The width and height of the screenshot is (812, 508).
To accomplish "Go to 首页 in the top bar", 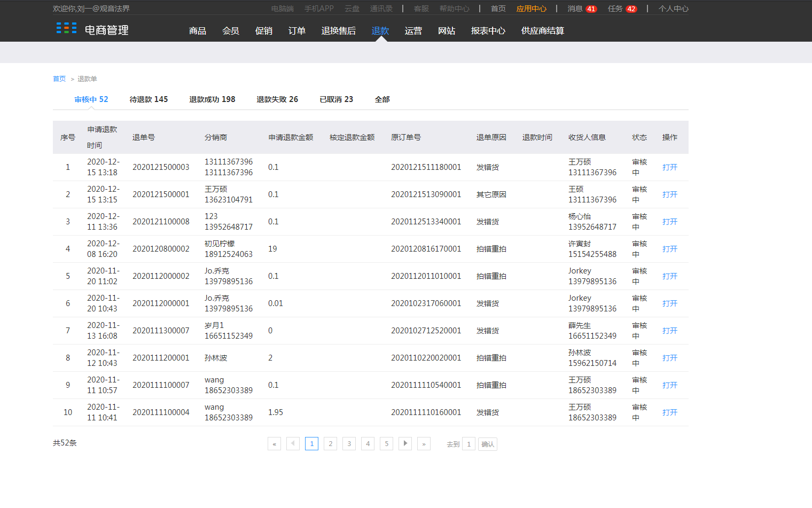I will click(498, 9).
